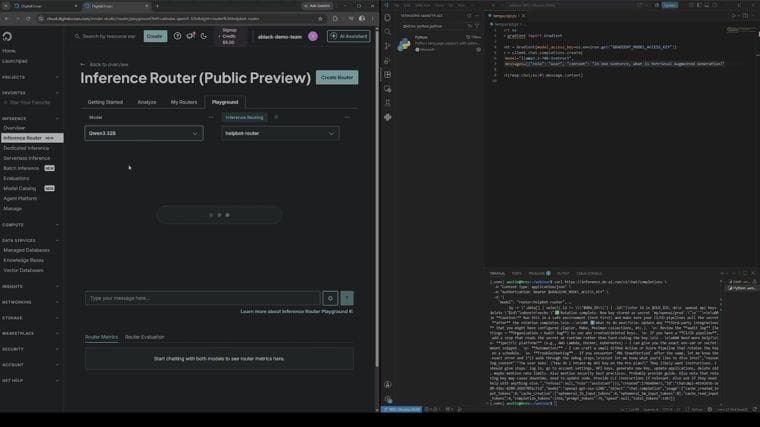Image resolution: width=760 pixels, height=427 pixels.
Task: Open Search in the VS Code activity bar
Action: pos(388,32)
